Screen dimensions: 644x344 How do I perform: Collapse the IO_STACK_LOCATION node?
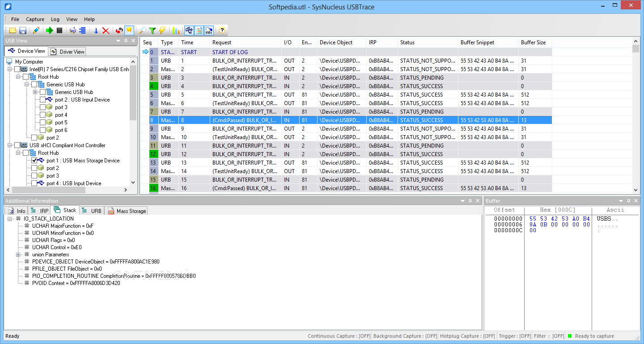pos(9,219)
